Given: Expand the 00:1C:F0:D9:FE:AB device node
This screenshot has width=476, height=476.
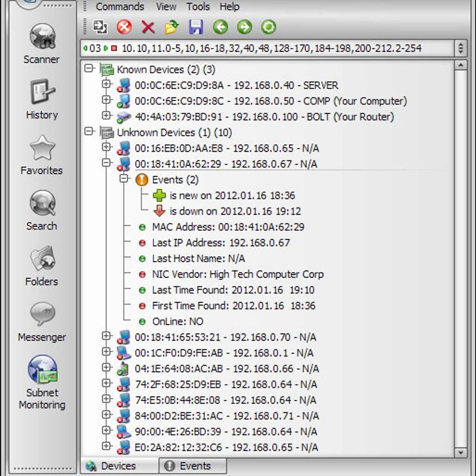Looking at the screenshot, I should coord(106,352).
